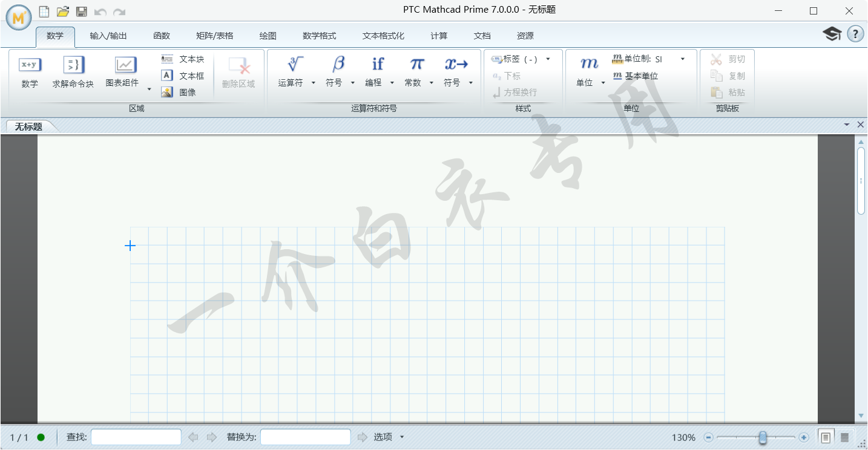868x450 pixels.
Task: Open a file with the folder icon
Action: click(x=63, y=11)
